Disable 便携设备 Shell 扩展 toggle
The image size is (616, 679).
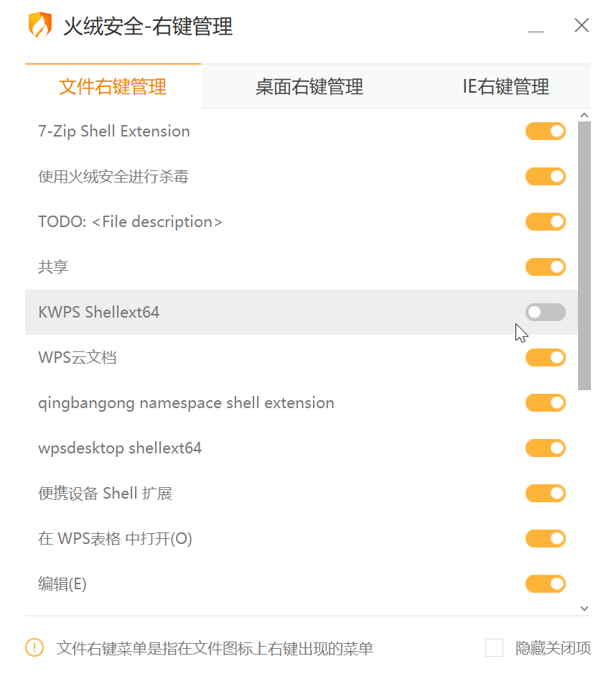click(546, 494)
